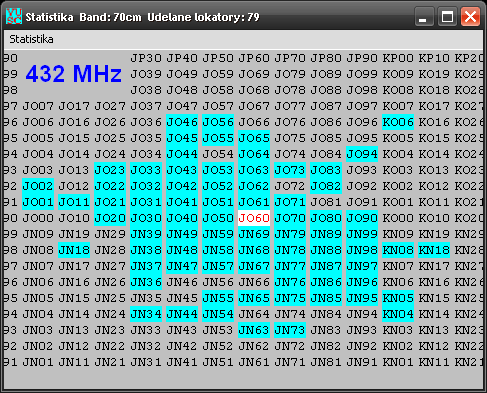Viewport: 487px width, 393px height.
Task: Click unworked locator KP10
Action: 434,58
